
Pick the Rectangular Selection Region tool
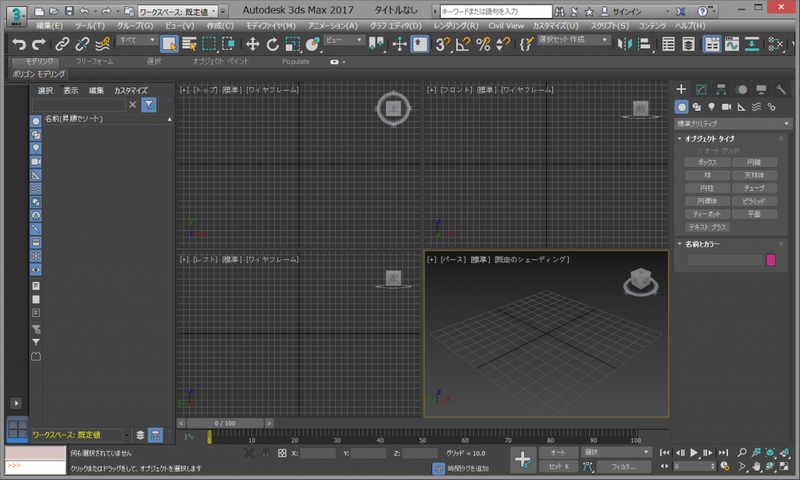209,44
